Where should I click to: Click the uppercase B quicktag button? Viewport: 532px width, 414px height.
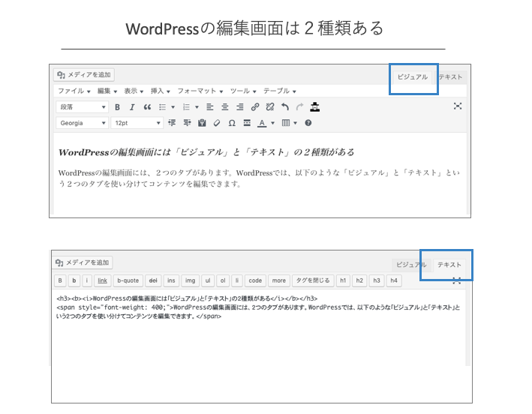click(x=60, y=280)
